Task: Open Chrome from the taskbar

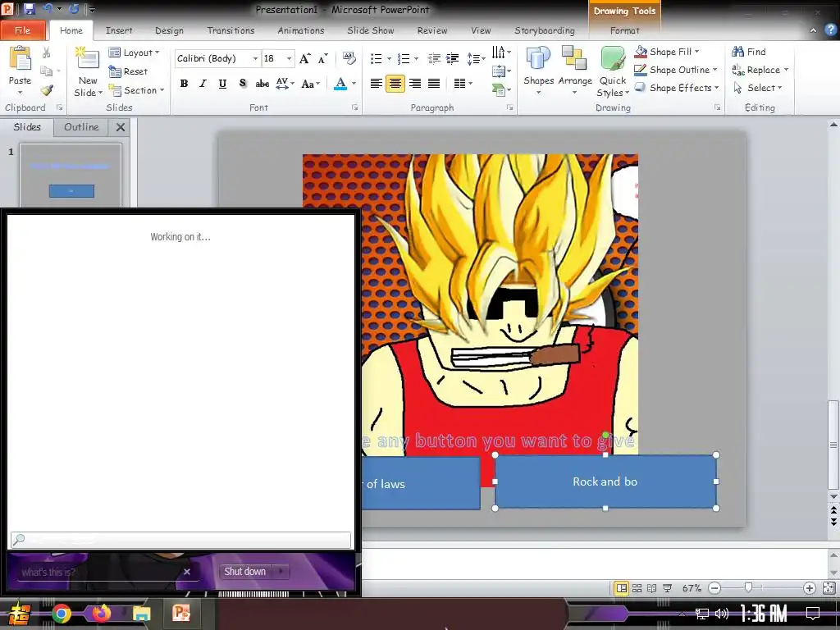Action: (61, 614)
